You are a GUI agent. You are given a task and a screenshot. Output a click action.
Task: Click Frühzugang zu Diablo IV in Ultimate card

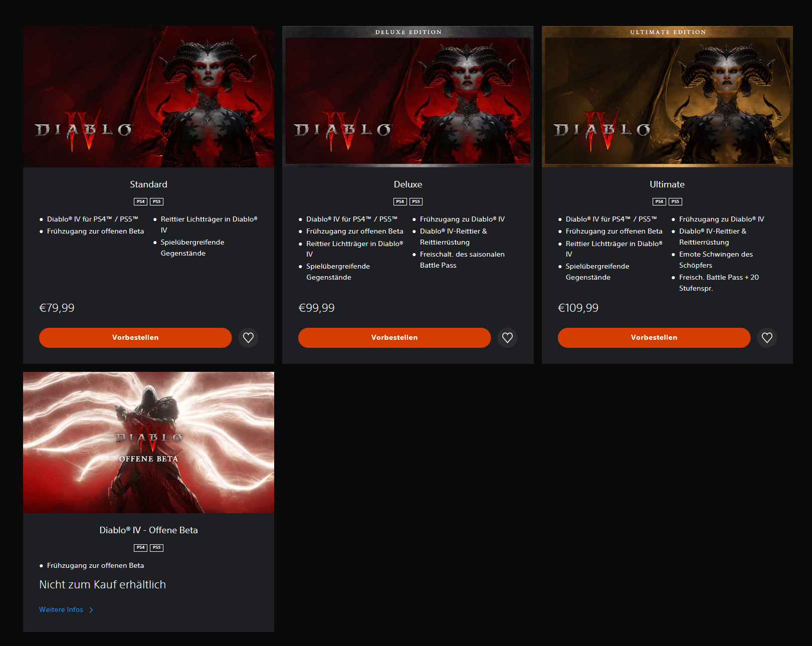tap(721, 219)
